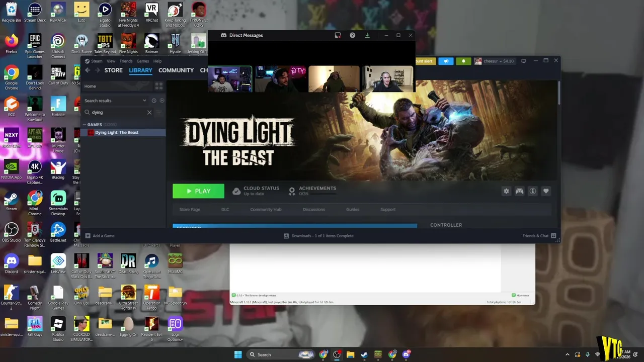Switch to the LIBRARY tab
Viewport: 644px width, 362px height.
tap(140, 70)
